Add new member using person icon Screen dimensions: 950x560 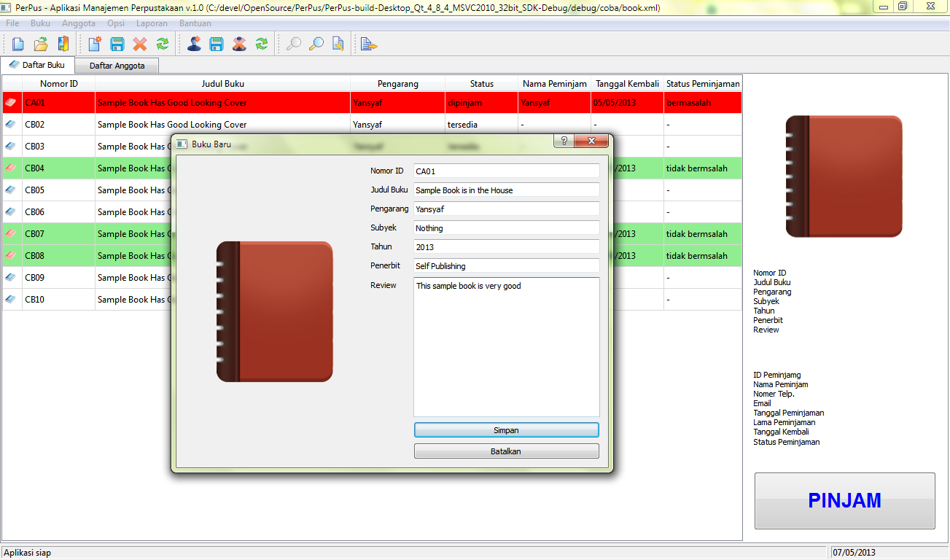pos(194,44)
